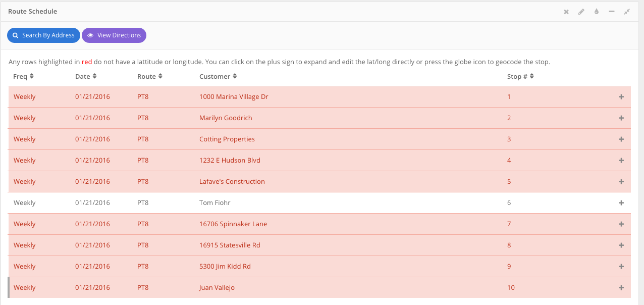Select customer Tom Fiohr
This screenshot has height=305, width=644.
[215, 203]
